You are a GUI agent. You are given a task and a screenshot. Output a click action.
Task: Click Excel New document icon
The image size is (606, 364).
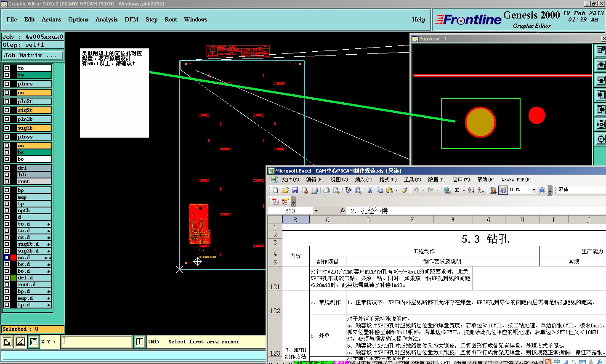(275, 190)
